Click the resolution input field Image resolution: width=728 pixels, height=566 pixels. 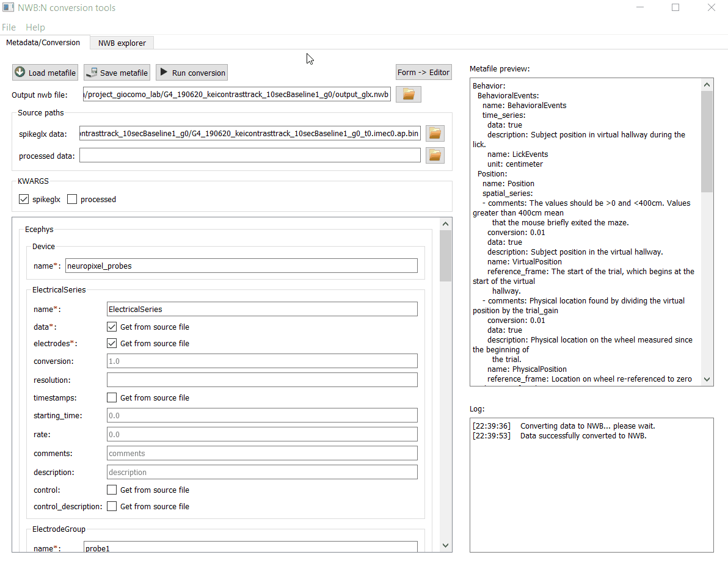coord(263,380)
